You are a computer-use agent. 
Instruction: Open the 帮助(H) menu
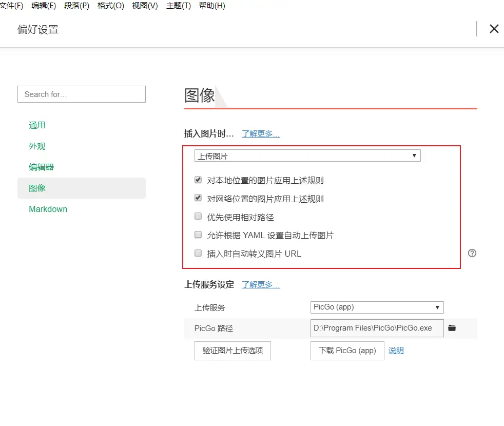212,6
